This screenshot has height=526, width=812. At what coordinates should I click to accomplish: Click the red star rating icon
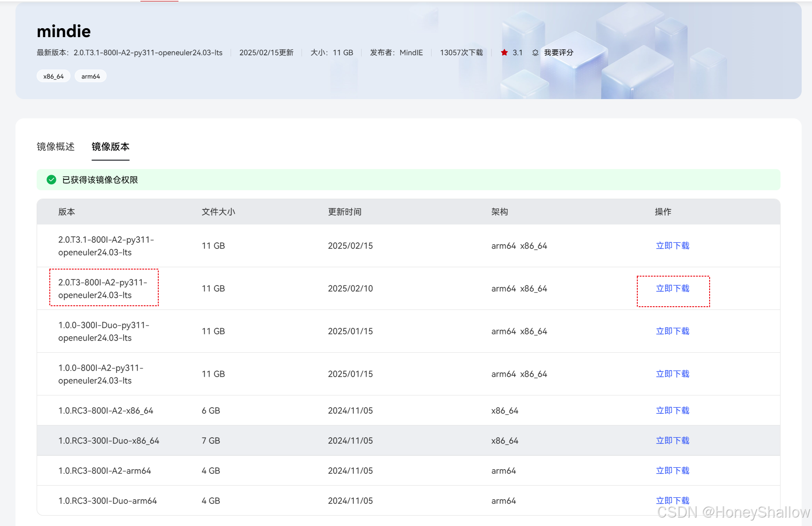[x=504, y=53]
